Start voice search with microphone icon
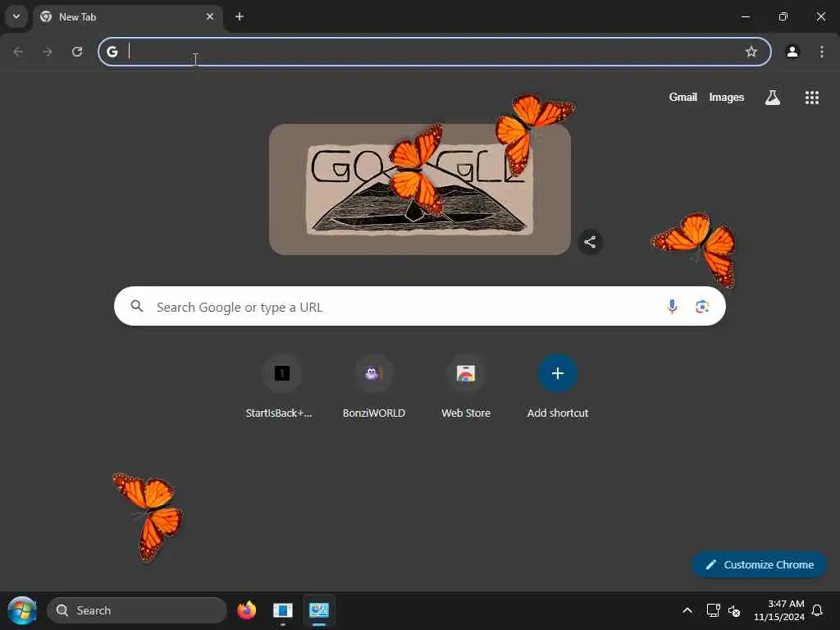Screen dimensions: 840x630 [672, 306]
